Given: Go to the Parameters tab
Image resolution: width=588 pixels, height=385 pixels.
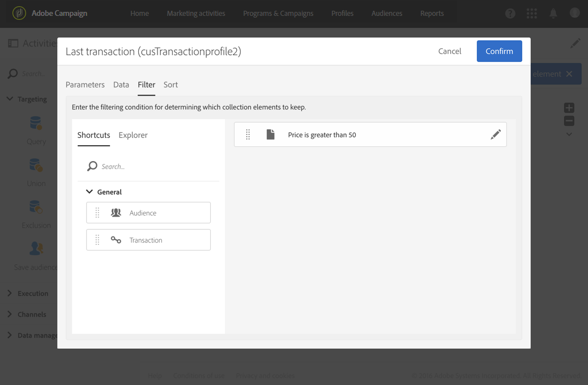Looking at the screenshot, I should (85, 84).
